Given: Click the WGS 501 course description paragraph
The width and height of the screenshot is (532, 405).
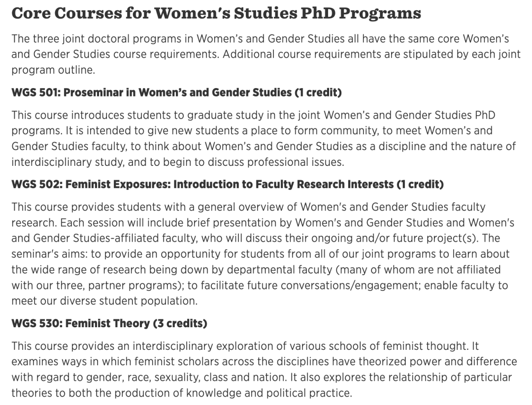Looking at the screenshot, I should [264, 138].
